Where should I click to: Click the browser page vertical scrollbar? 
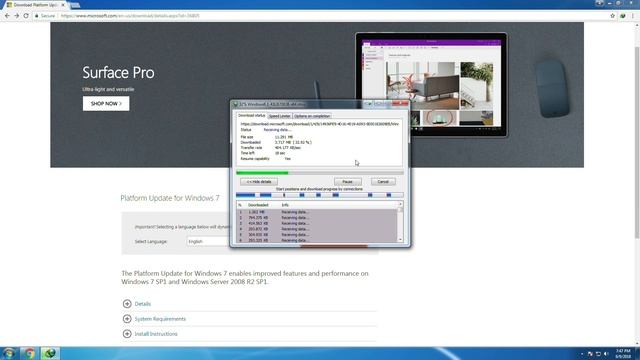637,143
